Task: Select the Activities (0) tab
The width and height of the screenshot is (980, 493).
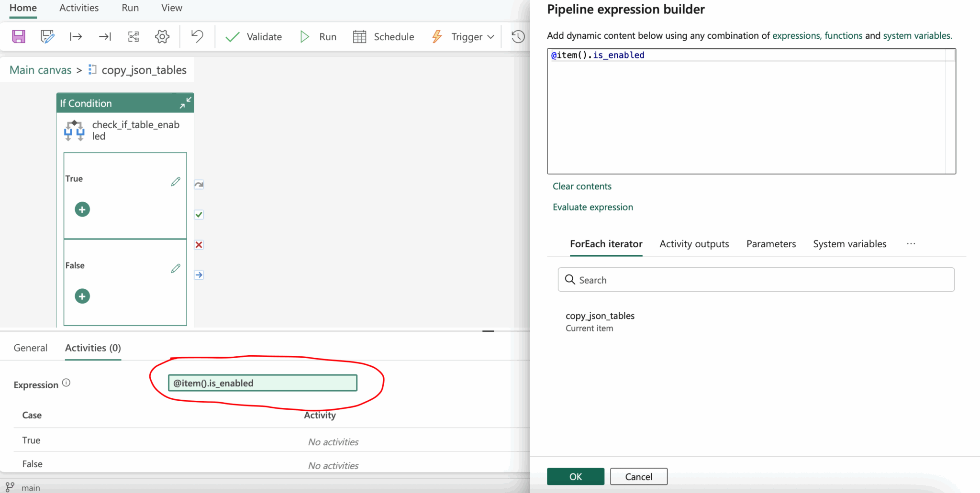Action: coord(93,348)
